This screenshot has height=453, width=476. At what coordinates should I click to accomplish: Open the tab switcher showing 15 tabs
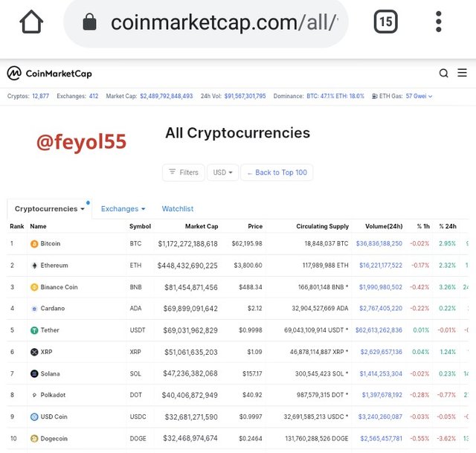(385, 22)
